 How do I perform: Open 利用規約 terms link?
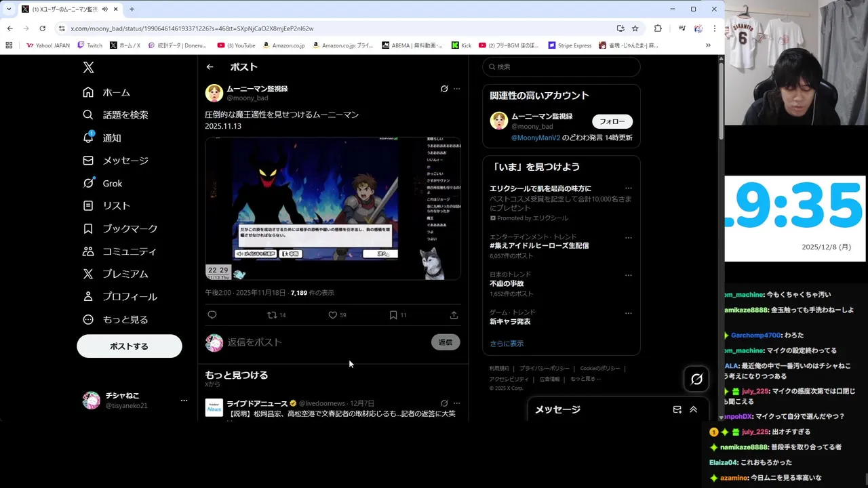(499, 368)
